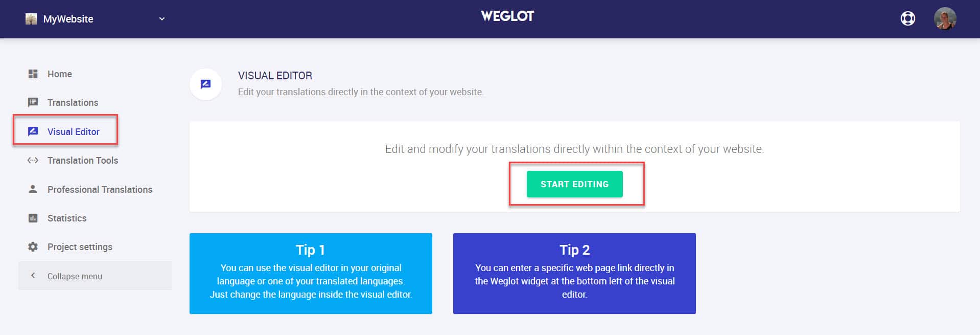980x335 pixels.
Task: Open help using the life-ring icon
Action: tap(909, 18)
